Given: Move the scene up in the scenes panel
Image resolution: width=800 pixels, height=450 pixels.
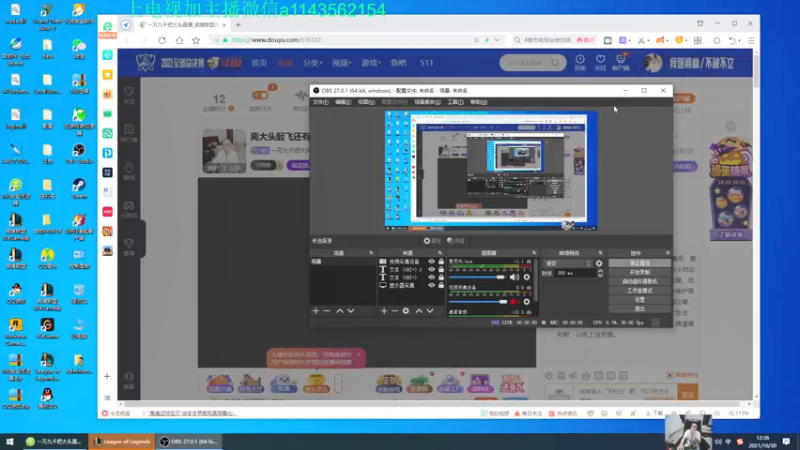Looking at the screenshot, I should tap(340, 311).
